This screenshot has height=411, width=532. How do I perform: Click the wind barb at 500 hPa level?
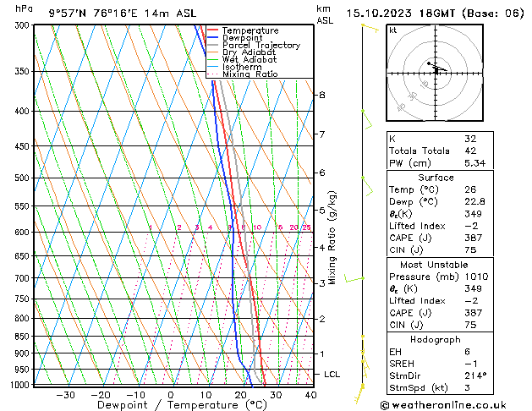pyautogui.click(x=367, y=187)
